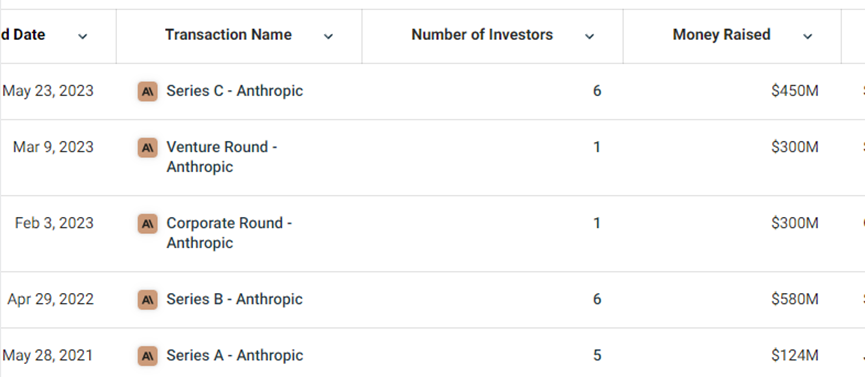
Task: Open Series A - Anthropic transaction link
Action: [234, 355]
